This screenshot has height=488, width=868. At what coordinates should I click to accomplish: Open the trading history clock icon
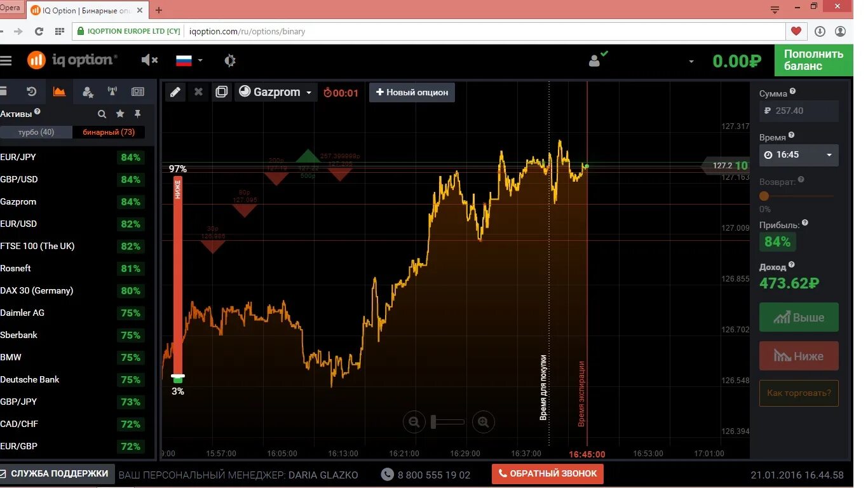[31, 91]
